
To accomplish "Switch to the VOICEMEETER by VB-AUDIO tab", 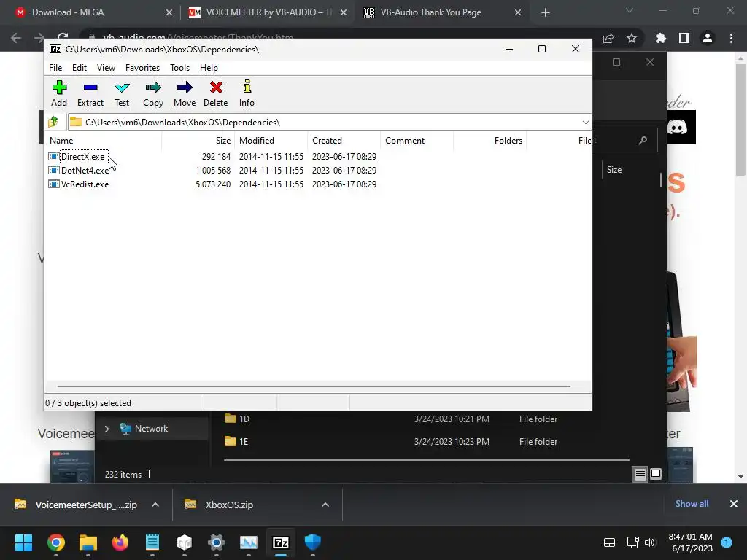I will pos(267,12).
